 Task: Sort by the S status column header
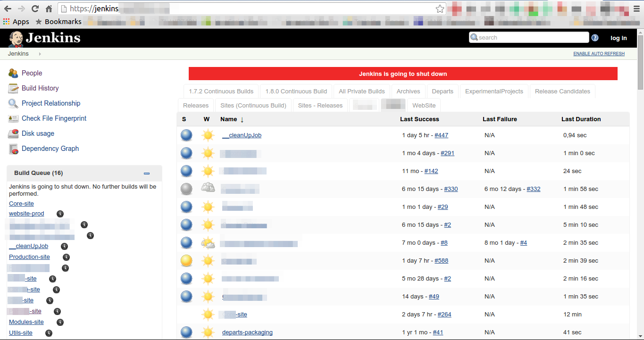184,119
